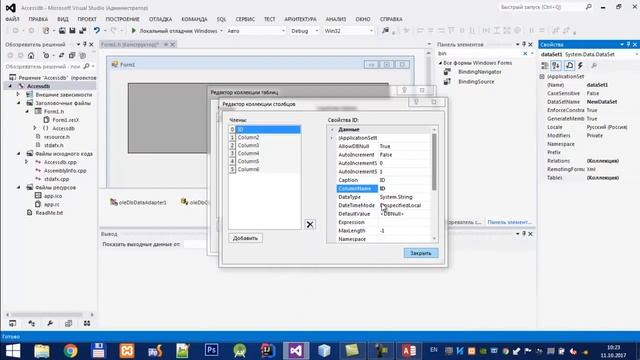The height and width of the screenshot is (360, 640).
Task: Open Photoshop from the taskbar
Action: click(211, 351)
